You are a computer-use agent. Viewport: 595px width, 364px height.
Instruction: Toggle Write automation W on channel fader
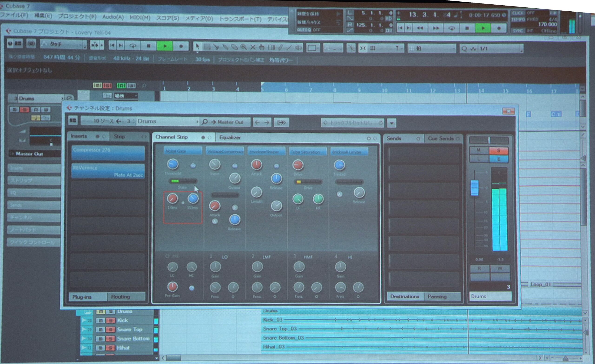point(500,269)
